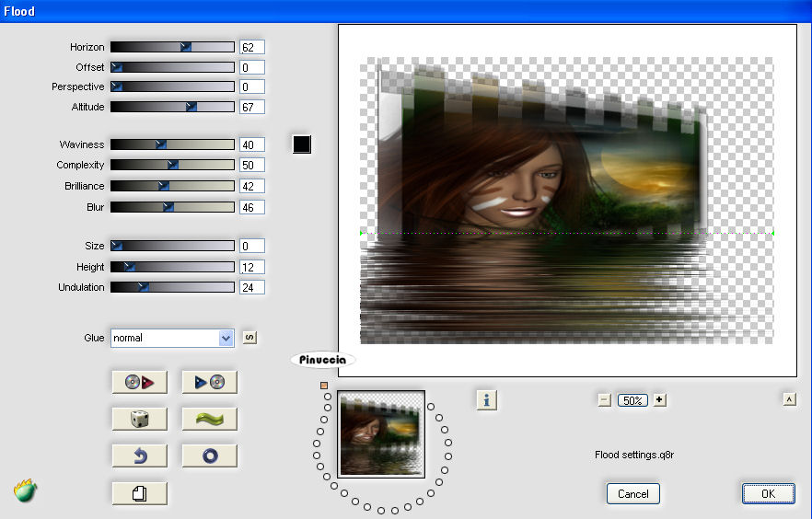Click the minus zoom-out button
Viewport: 812px width, 519px height.
[x=604, y=400]
